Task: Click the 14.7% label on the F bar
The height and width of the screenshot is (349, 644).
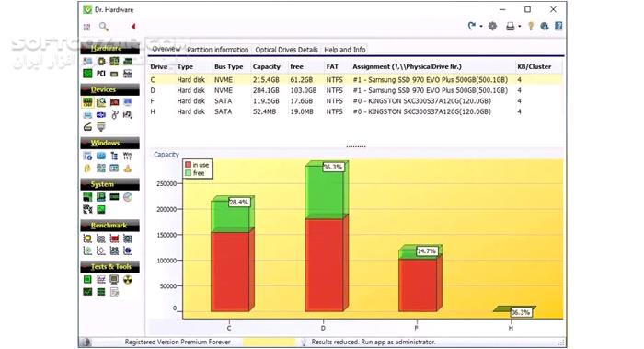Action: 426,251
